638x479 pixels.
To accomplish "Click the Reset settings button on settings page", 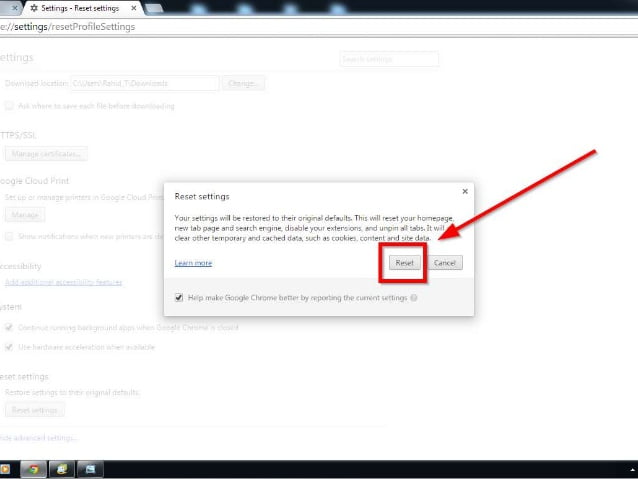I will coord(35,410).
